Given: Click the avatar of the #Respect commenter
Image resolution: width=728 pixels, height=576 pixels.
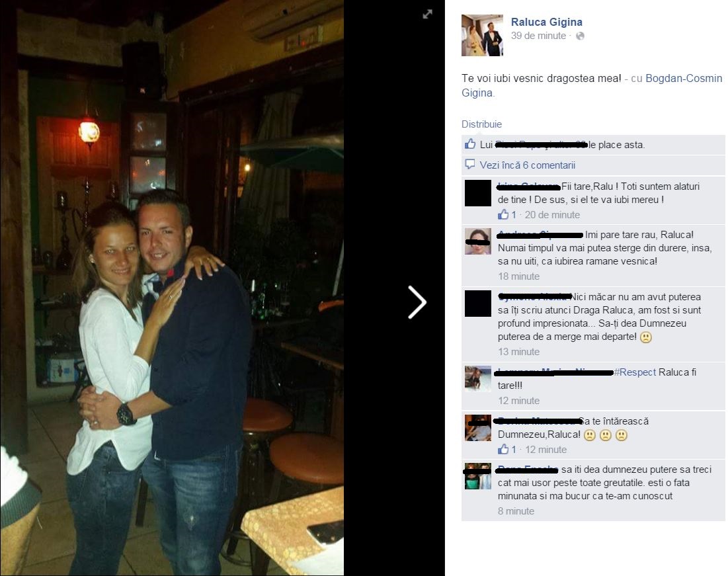Looking at the screenshot, I should (478, 378).
